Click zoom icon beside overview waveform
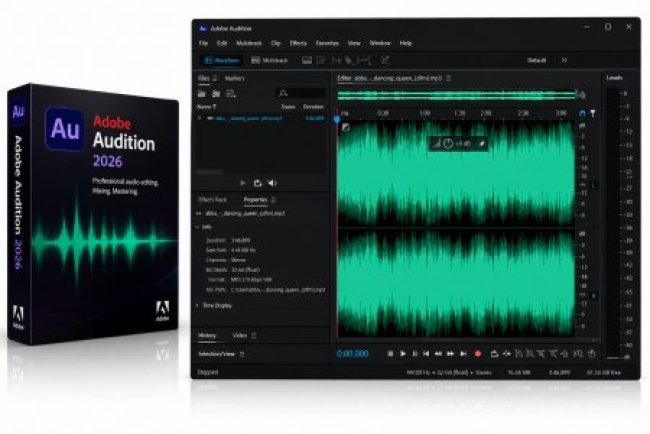The width and height of the screenshot is (650, 434). click(x=582, y=95)
